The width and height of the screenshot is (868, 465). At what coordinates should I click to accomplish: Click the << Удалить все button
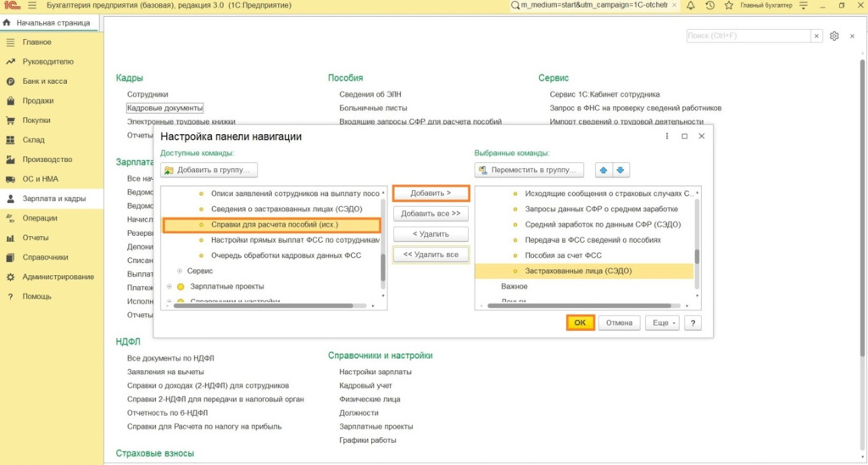click(x=431, y=255)
